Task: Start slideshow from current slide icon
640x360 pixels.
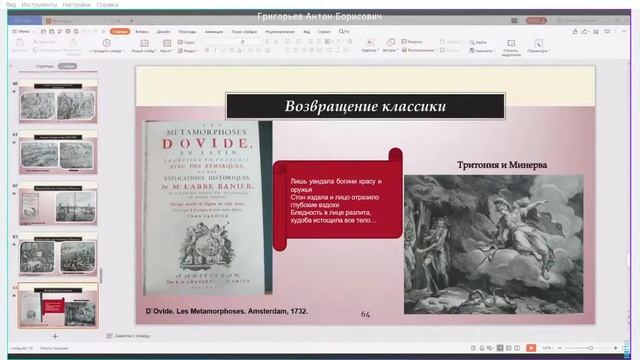Action: (x=107, y=43)
